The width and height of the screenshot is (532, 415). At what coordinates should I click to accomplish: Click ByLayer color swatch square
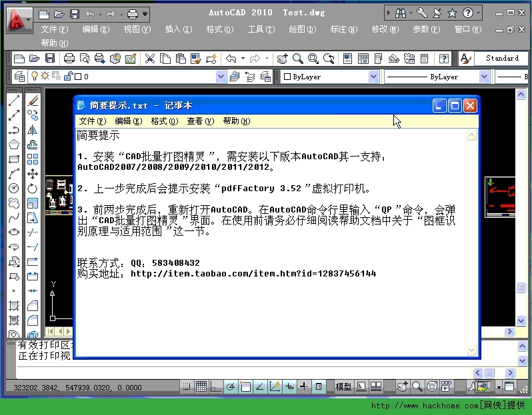[x=287, y=77]
